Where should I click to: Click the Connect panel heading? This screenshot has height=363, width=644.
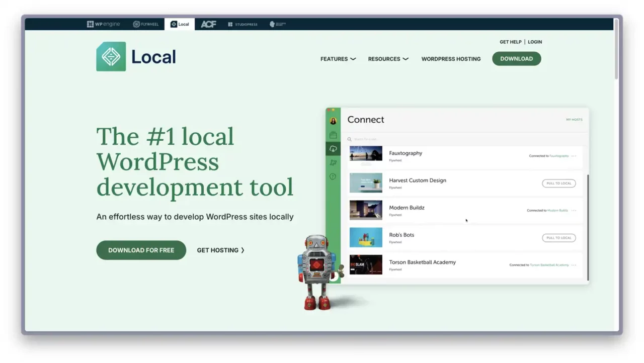(x=366, y=120)
